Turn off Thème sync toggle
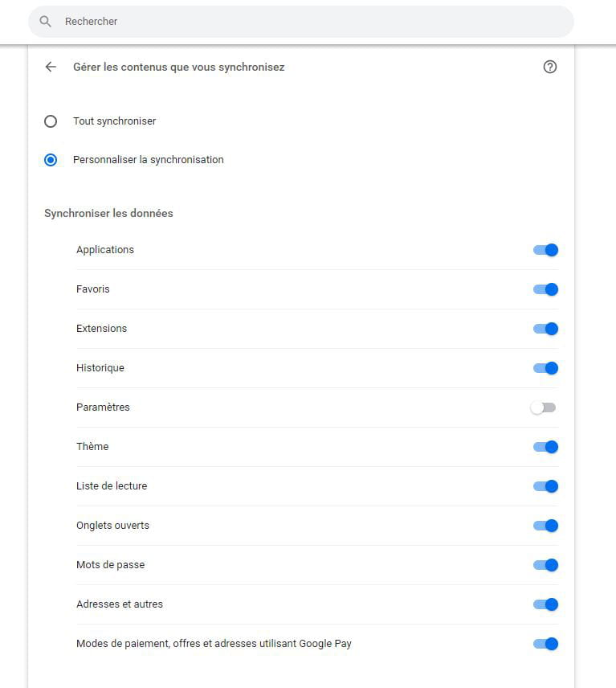The width and height of the screenshot is (616, 688). click(545, 447)
